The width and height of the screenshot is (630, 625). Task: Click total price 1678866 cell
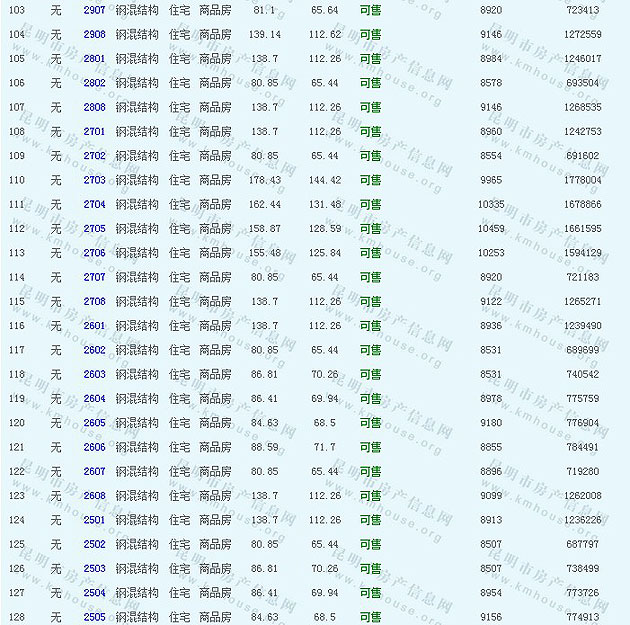pyautogui.click(x=583, y=204)
